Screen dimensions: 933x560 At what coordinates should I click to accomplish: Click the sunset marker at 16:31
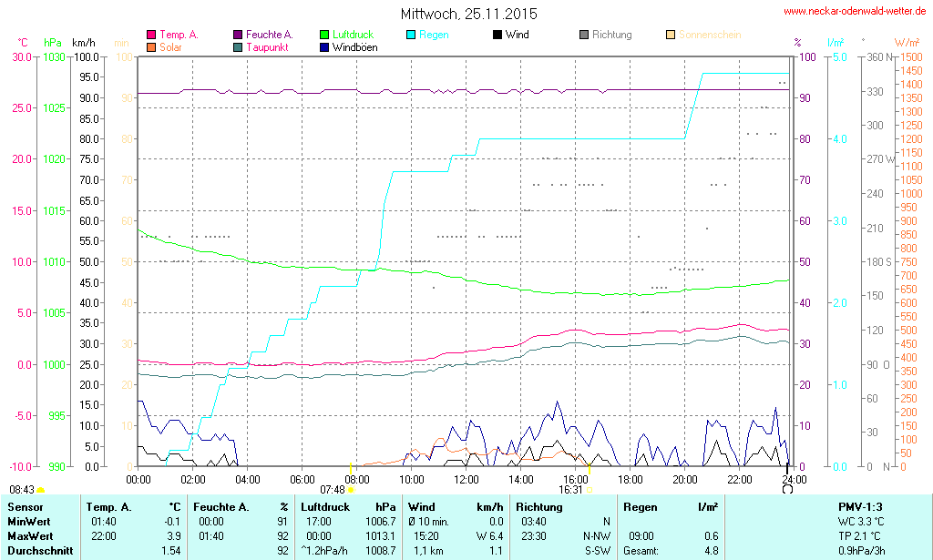[x=589, y=489]
